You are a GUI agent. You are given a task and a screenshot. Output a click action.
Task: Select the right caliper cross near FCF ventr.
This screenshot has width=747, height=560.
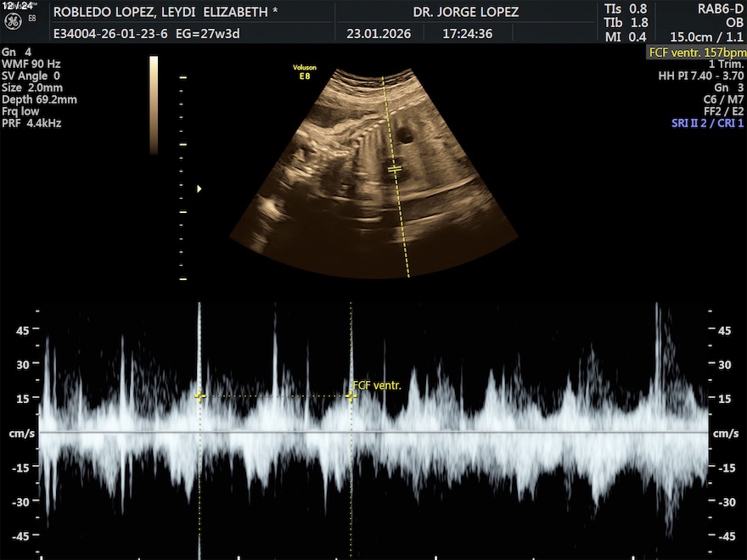(x=351, y=396)
